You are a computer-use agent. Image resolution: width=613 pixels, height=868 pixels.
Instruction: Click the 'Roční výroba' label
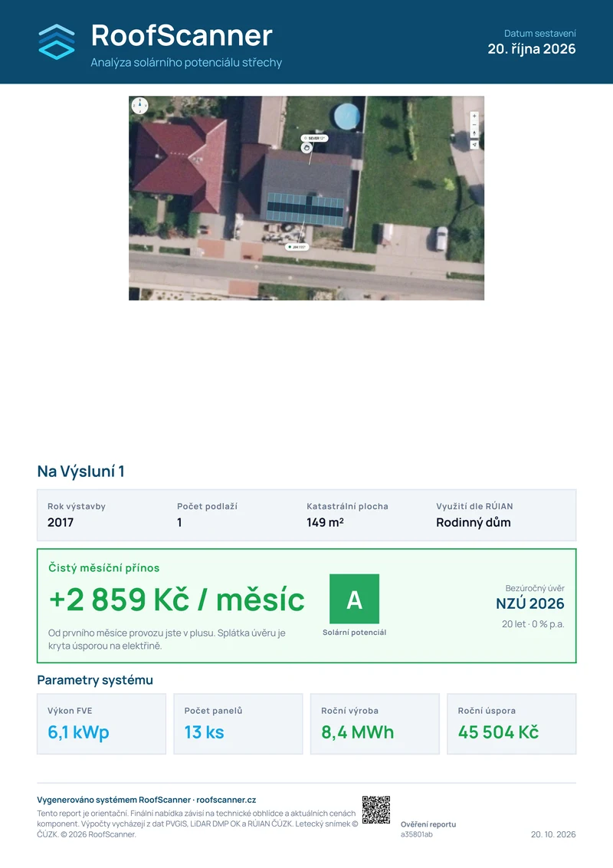(x=349, y=710)
